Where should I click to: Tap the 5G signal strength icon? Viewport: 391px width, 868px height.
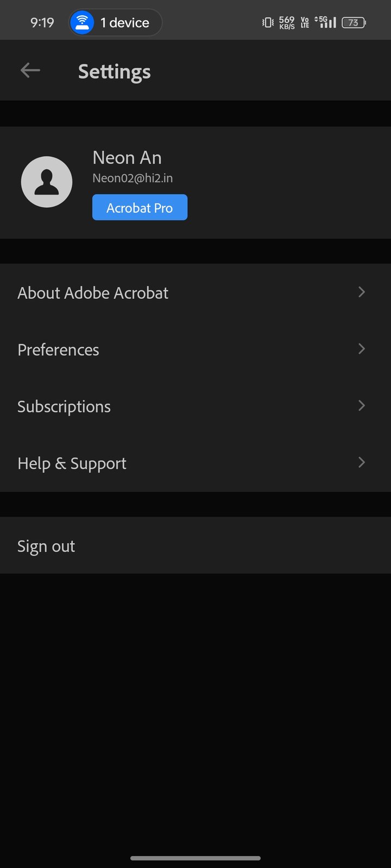pyautogui.click(x=325, y=22)
